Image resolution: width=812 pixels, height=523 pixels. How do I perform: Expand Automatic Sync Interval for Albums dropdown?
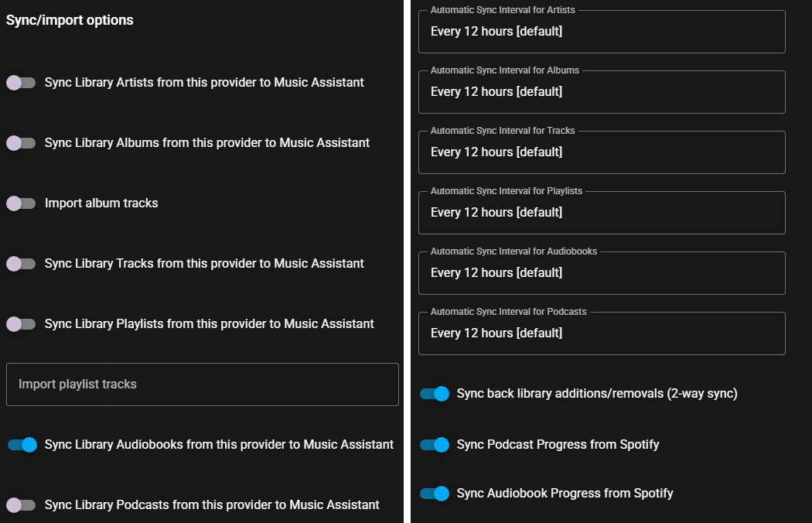tap(602, 92)
